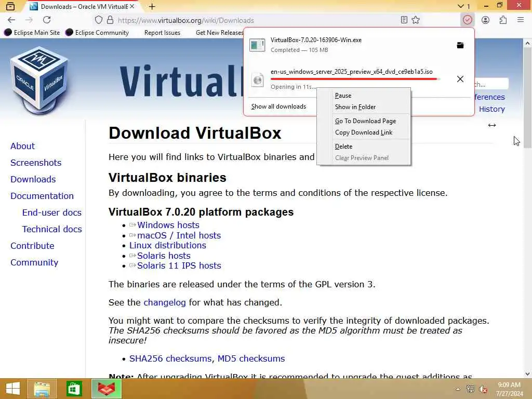Screen dimensions: 532x399
Task: Select Delete in context menu
Action: (344, 147)
